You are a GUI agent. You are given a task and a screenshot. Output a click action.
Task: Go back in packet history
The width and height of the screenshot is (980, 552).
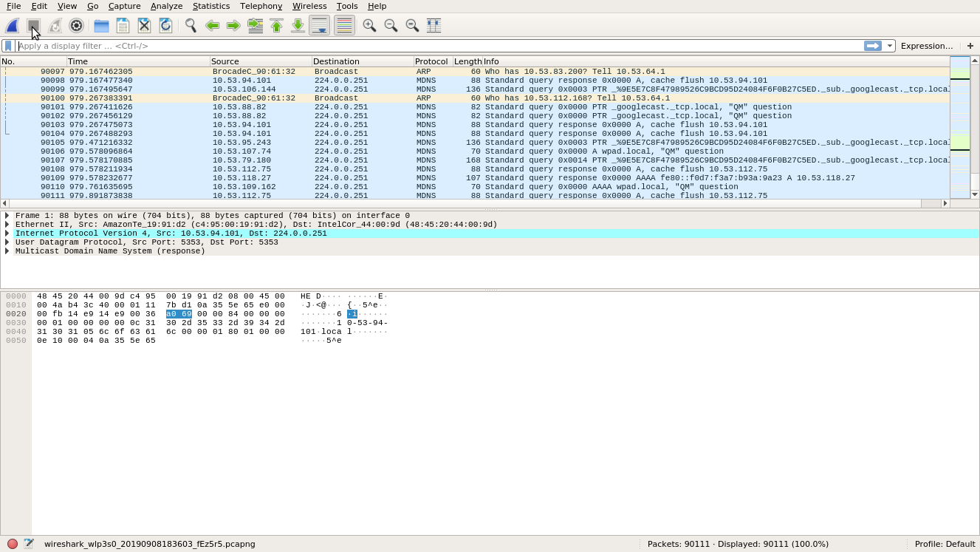pos(212,25)
